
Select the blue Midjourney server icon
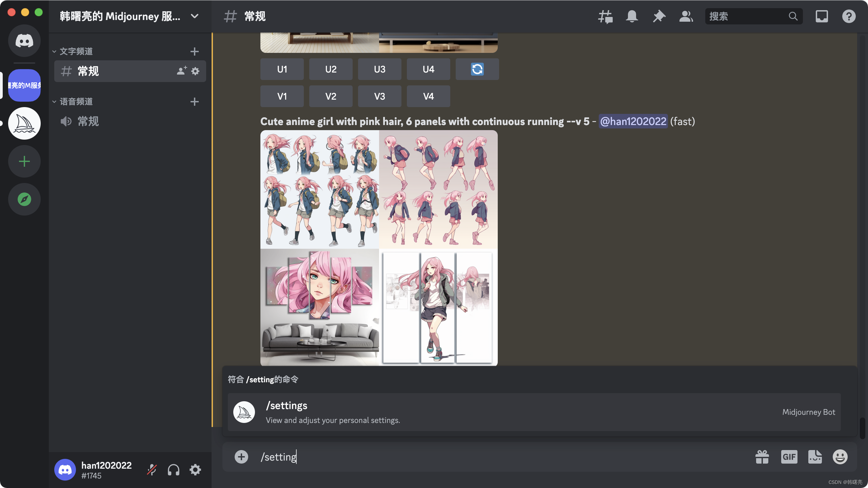24,85
